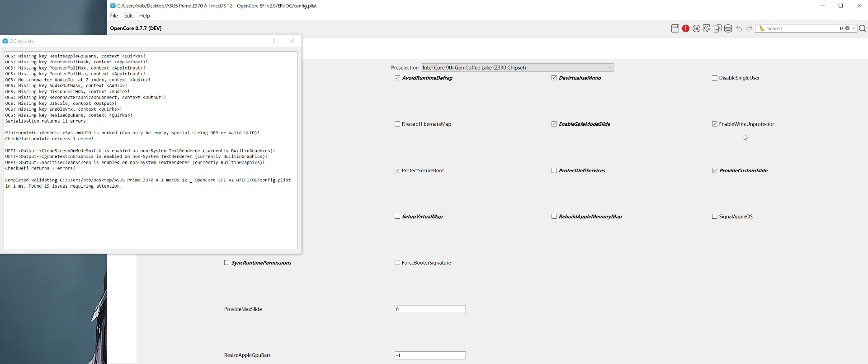The height and width of the screenshot is (364, 868).
Task: Redo the last undone change
Action: coord(749,28)
